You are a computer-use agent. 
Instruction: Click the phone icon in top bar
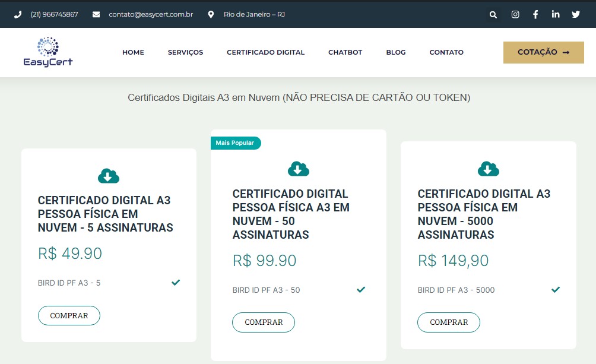click(18, 14)
